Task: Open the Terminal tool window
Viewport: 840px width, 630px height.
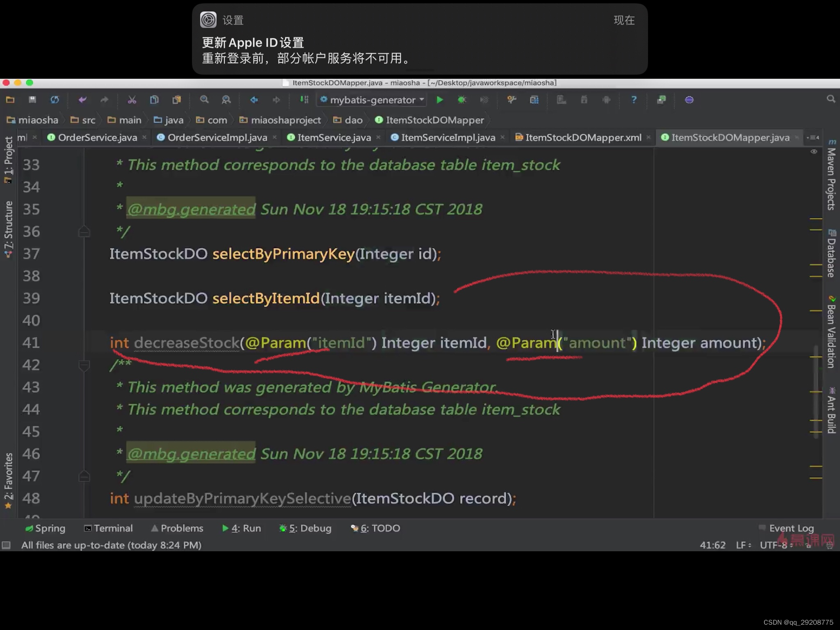Action: (109, 528)
